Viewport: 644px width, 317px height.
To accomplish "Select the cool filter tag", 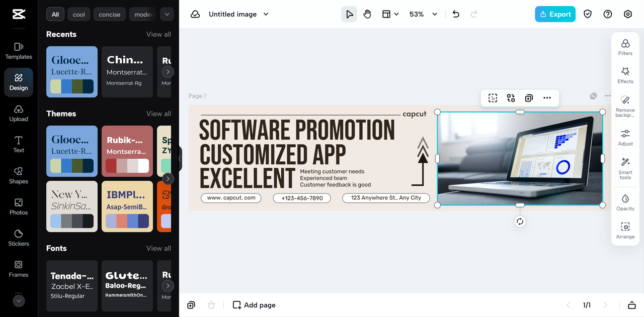I will pyautogui.click(x=79, y=14).
